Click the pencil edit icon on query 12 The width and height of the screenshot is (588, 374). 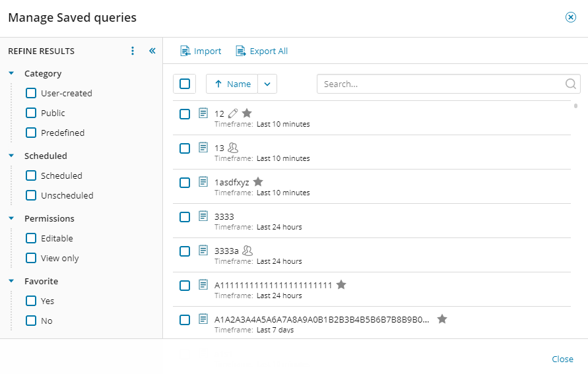[x=233, y=113]
